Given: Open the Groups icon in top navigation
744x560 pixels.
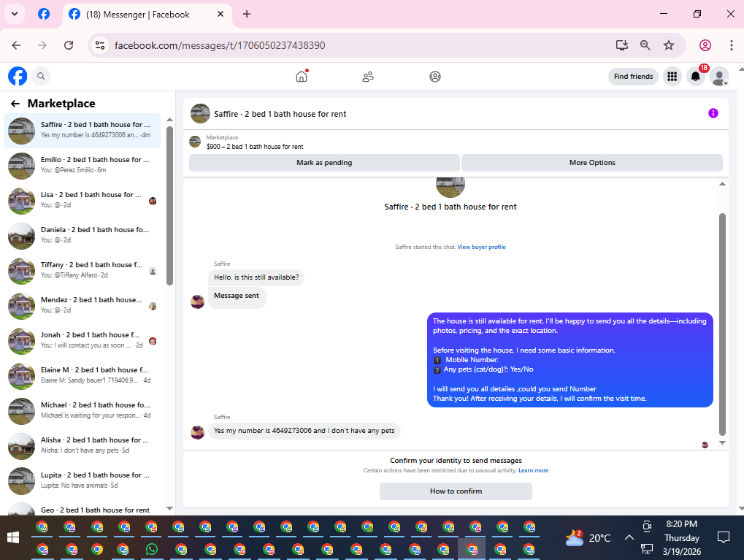Looking at the screenshot, I should pyautogui.click(x=435, y=77).
